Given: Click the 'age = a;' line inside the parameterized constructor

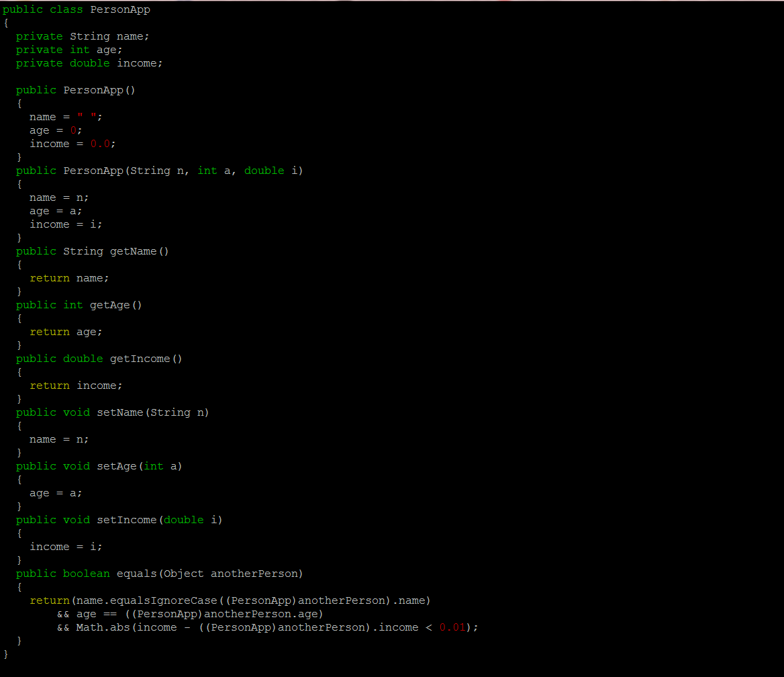Looking at the screenshot, I should click(56, 211).
